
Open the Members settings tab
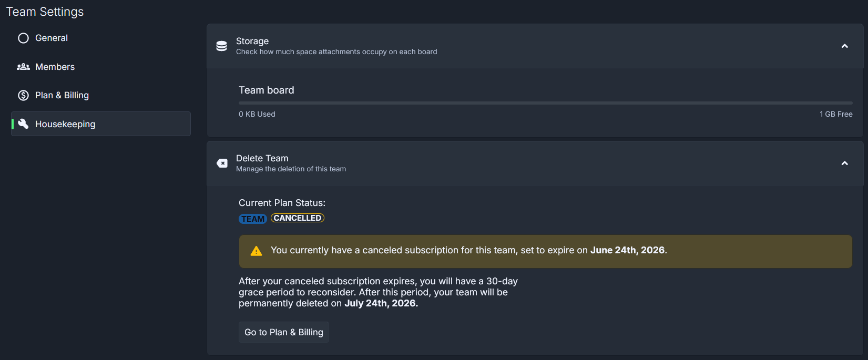(x=101, y=67)
